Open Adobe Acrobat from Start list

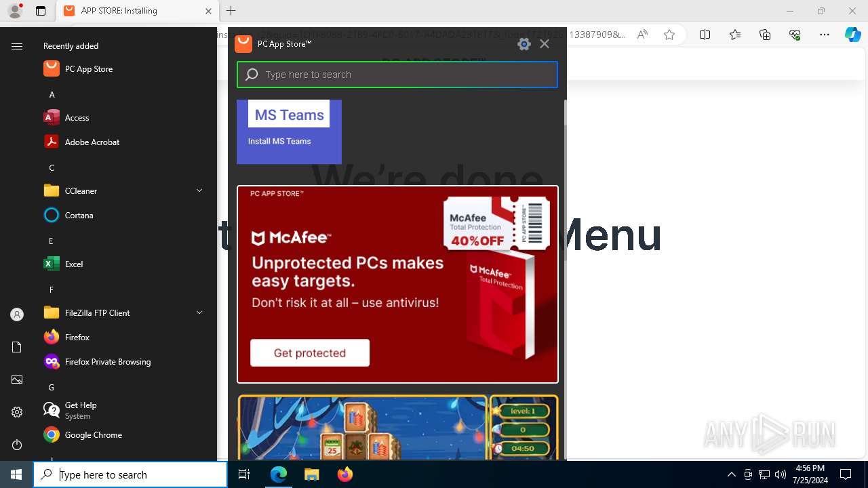125,142
